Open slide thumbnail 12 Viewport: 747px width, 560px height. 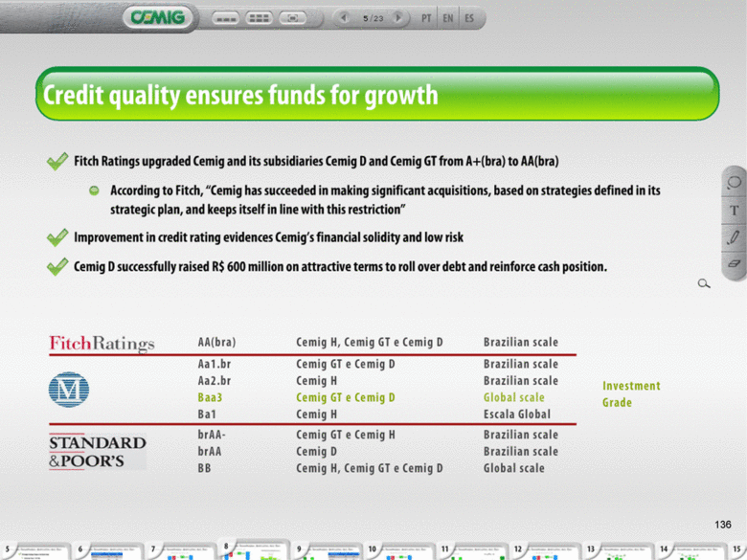(x=546, y=551)
